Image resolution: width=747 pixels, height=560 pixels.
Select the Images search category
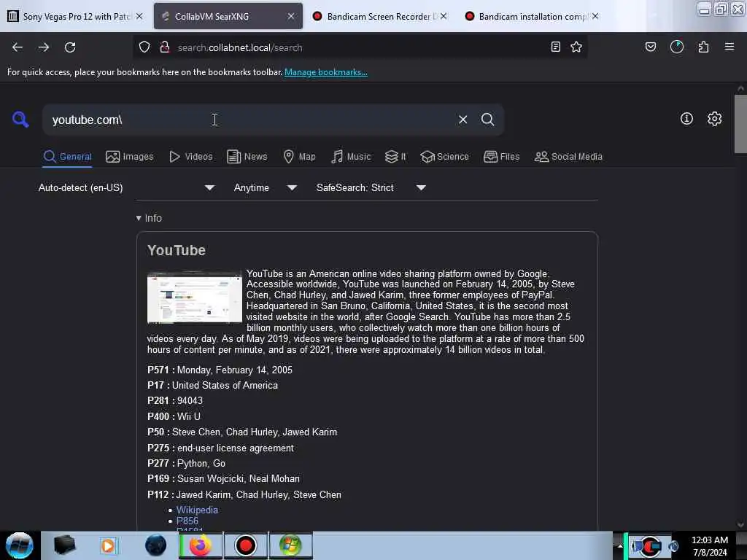pos(130,157)
